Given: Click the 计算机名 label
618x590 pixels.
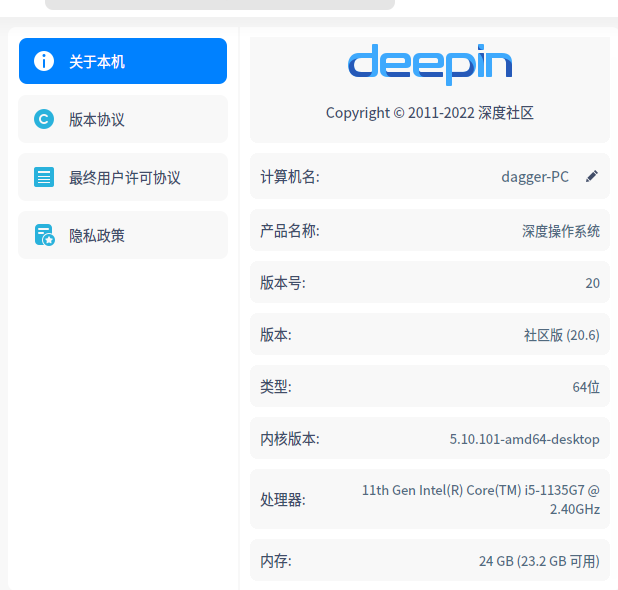Looking at the screenshot, I should click(290, 177).
